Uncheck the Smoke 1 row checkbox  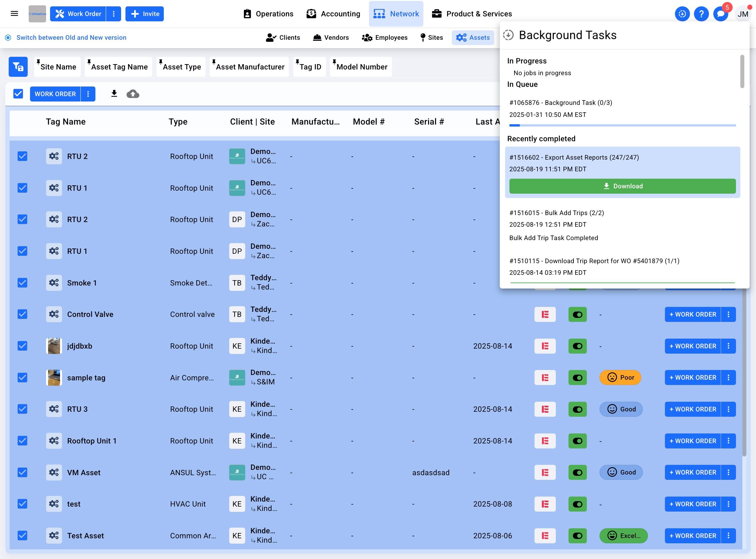coord(22,283)
